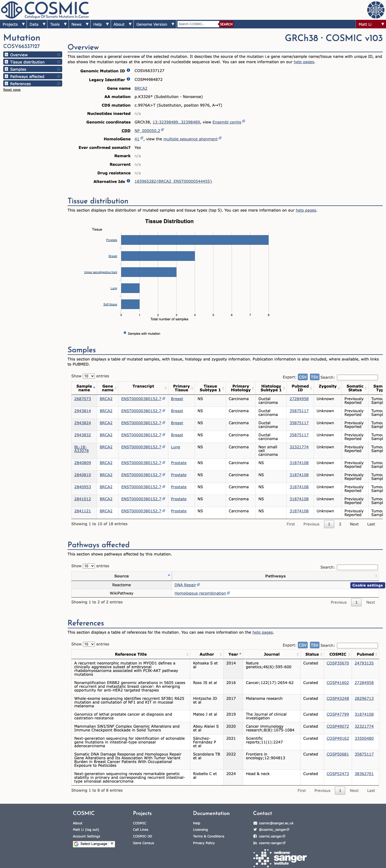Open the Select Language dropdown in footer
The image size is (386, 868).
(x=94, y=844)
